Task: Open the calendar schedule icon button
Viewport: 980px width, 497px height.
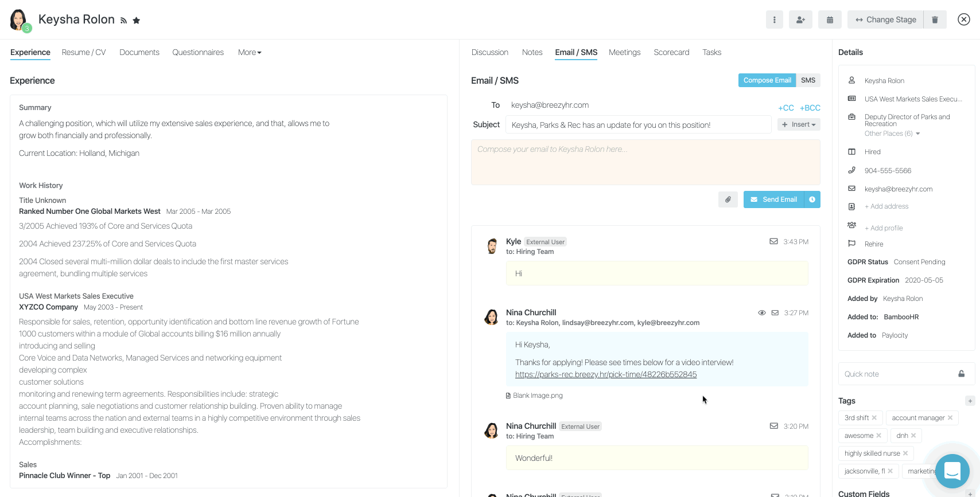Action: coord(830,19)
